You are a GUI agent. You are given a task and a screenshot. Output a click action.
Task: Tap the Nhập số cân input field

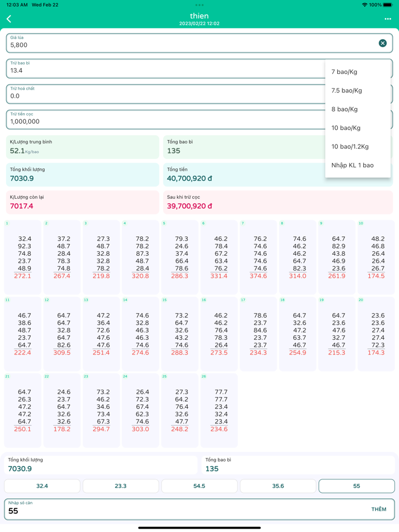tap(199, 509)
